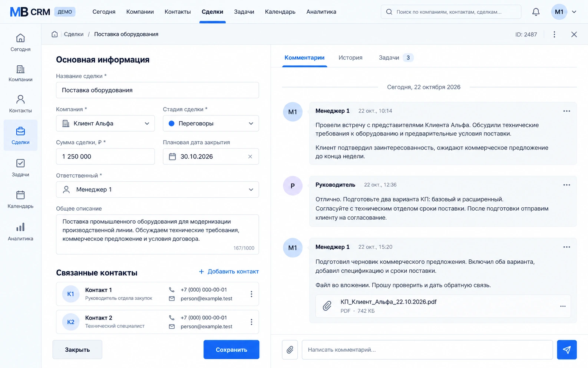Expand the Ответственный dropdown
The image size is (588, 368).
(158, 190)
